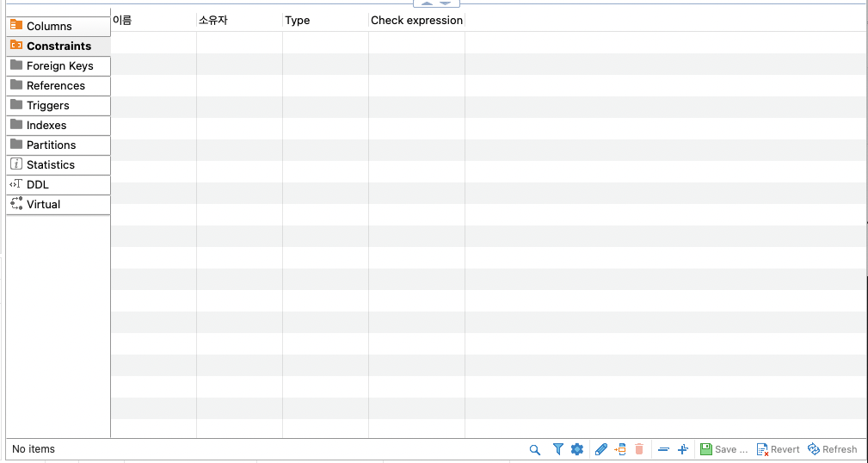The height and width of the screenshot is (463, 868).
Task: Sort by the Check expression column header
Action: click(x=417, y=21)
